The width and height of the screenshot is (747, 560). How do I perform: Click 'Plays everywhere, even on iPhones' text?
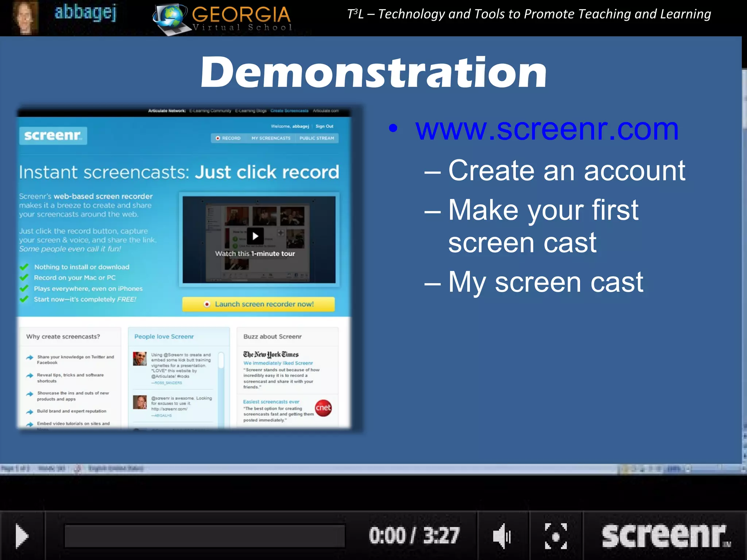point(88,289)
